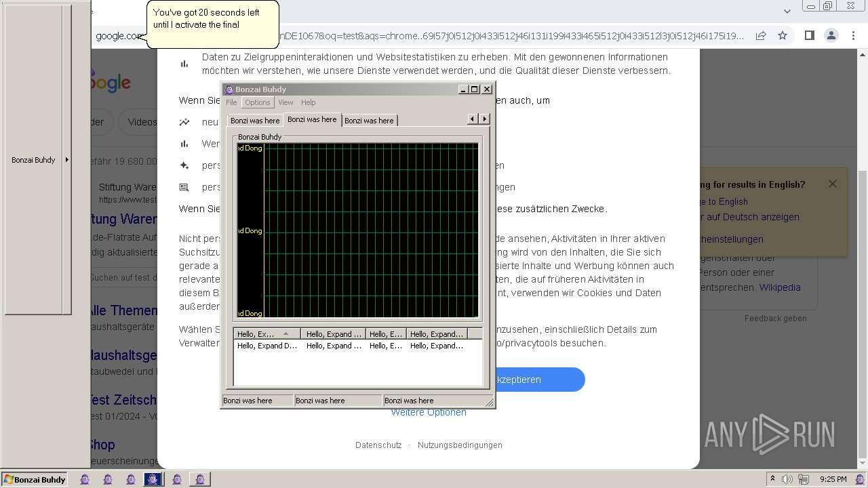Open the network tray icon
This screenshot has height=488, width=868.
tap(804, 480)
